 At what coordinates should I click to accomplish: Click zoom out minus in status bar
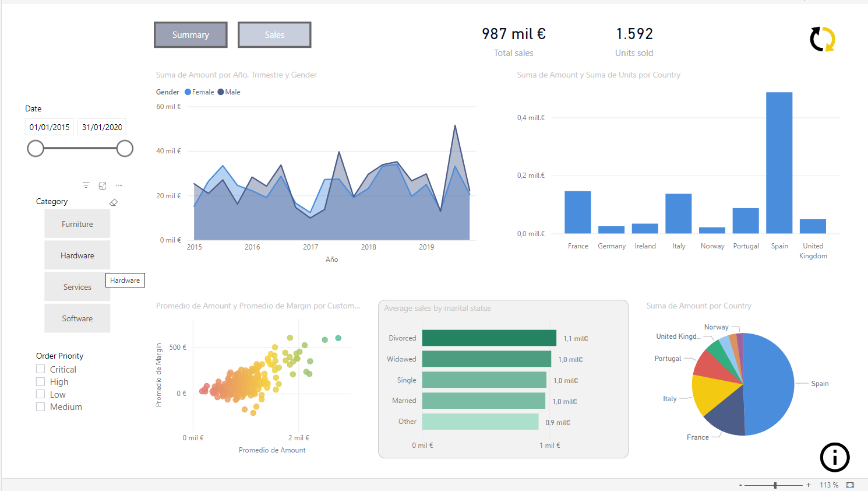(x=740, y=485)
